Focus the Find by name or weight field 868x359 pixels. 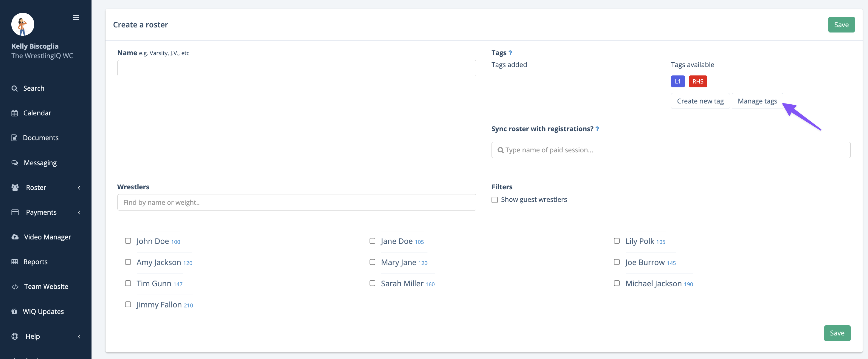coord(297,202)
